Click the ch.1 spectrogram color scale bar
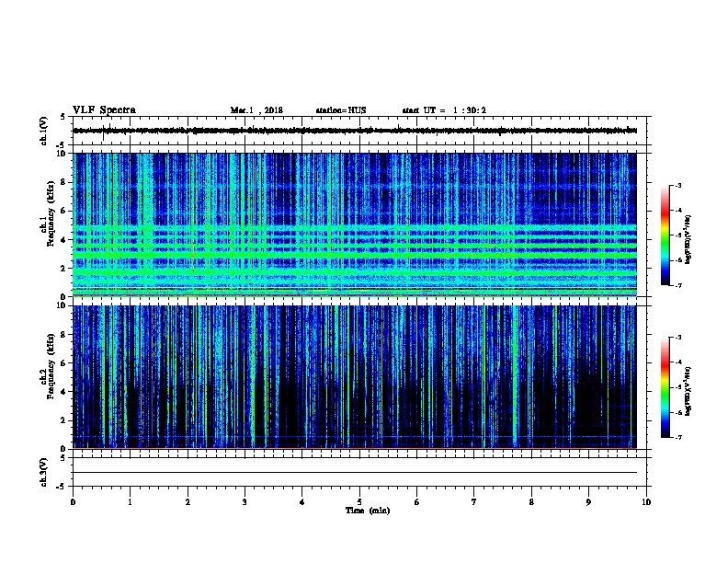 [x=665, y=236]
